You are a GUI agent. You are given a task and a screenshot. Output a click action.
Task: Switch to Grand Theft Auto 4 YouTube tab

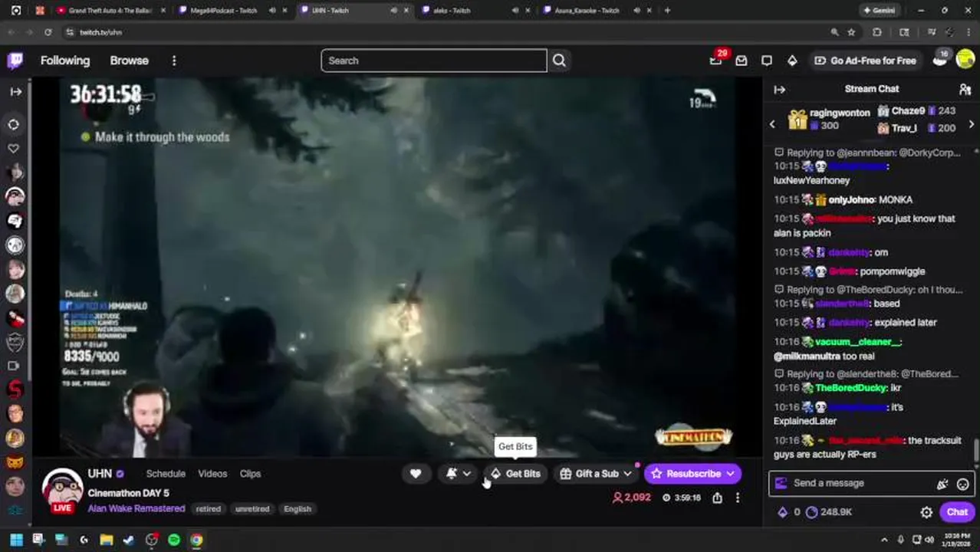[x=110, y=11]
